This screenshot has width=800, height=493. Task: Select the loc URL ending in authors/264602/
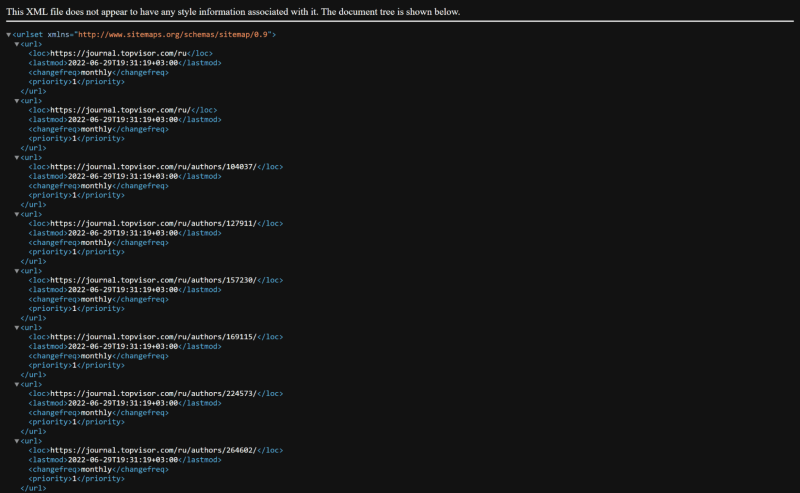[154, 450]
